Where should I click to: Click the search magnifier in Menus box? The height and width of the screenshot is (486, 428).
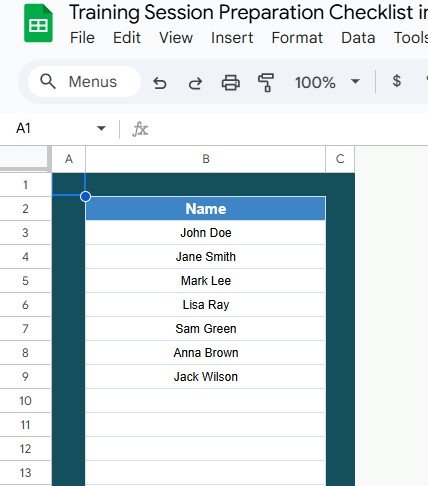48,82
